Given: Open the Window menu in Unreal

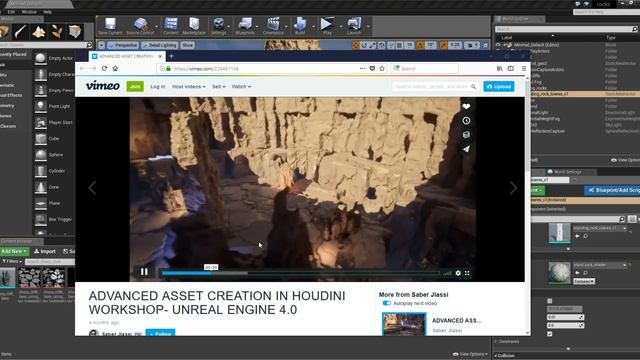Looking at the screenshot, I should point(29,12).
